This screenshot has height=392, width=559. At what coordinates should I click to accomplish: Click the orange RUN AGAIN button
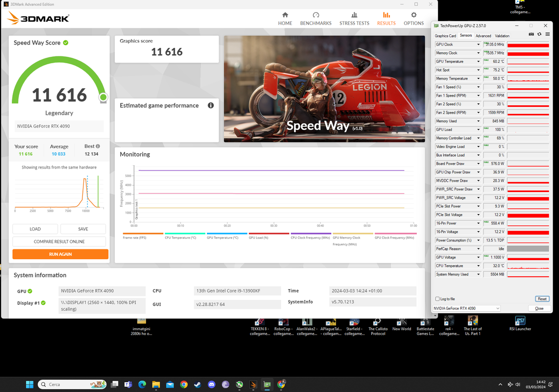tap(60, 254)
